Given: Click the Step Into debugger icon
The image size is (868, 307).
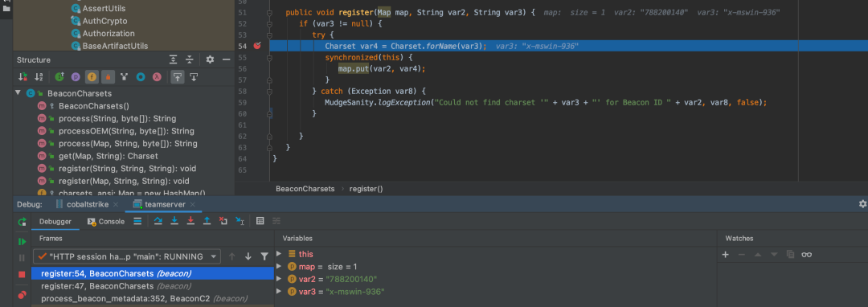Looking at the screenshot, I should pos(174,221).
